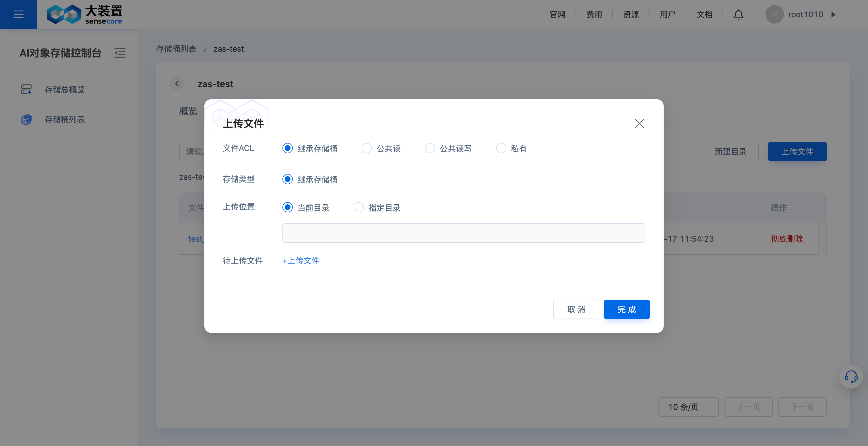Click the 操作 column header
This screenshot has width=868, height=446.
point(779,208)
